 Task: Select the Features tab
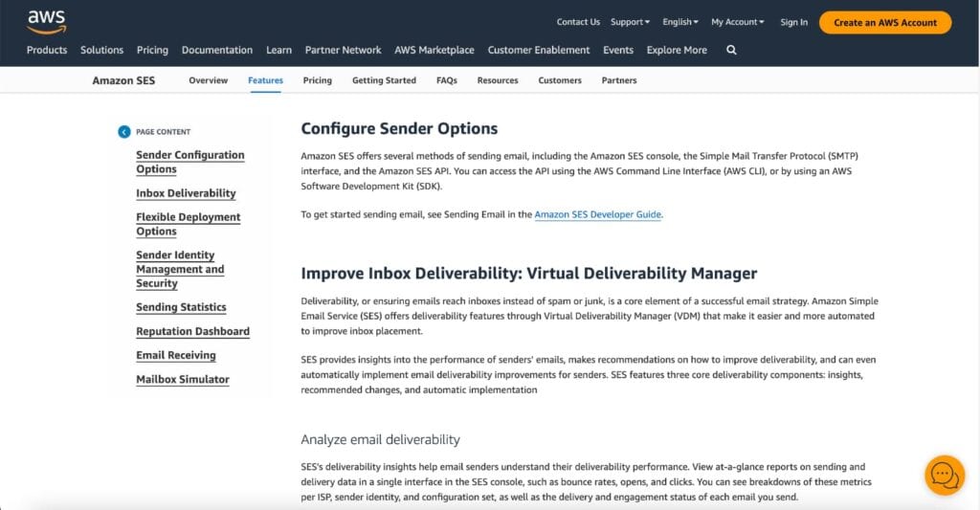pos(266,80)
